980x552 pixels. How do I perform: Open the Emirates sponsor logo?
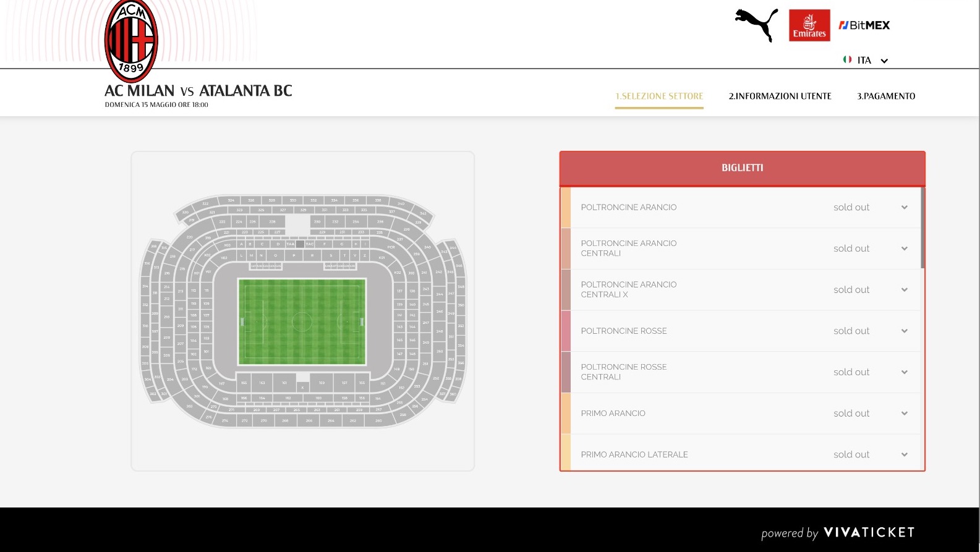(x=809, y=26)
